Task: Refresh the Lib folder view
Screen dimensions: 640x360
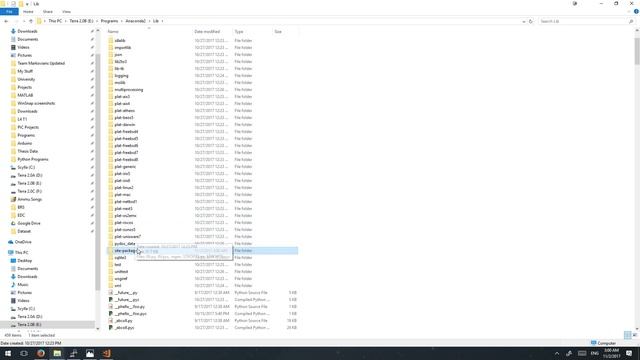Action: [x=531, y=21]
